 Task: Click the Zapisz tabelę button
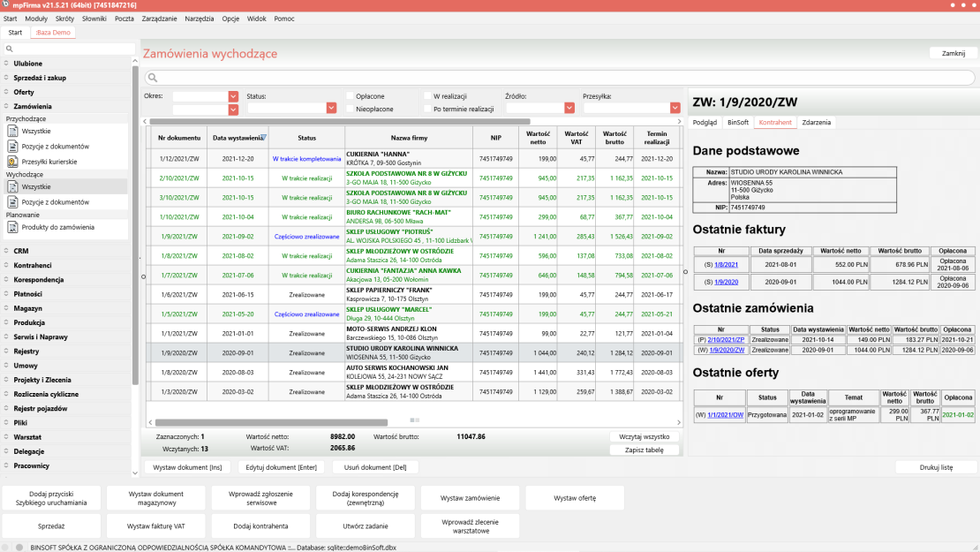(x=644, y=450)
